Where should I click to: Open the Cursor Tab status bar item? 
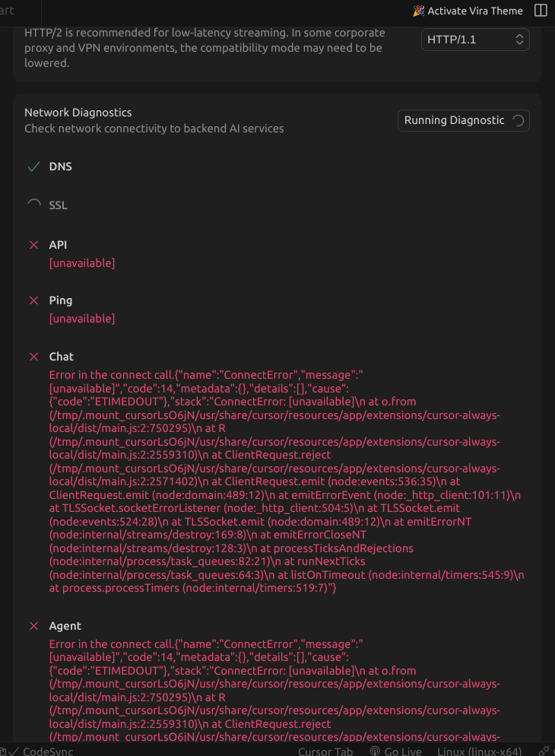(x=325, y=751)
